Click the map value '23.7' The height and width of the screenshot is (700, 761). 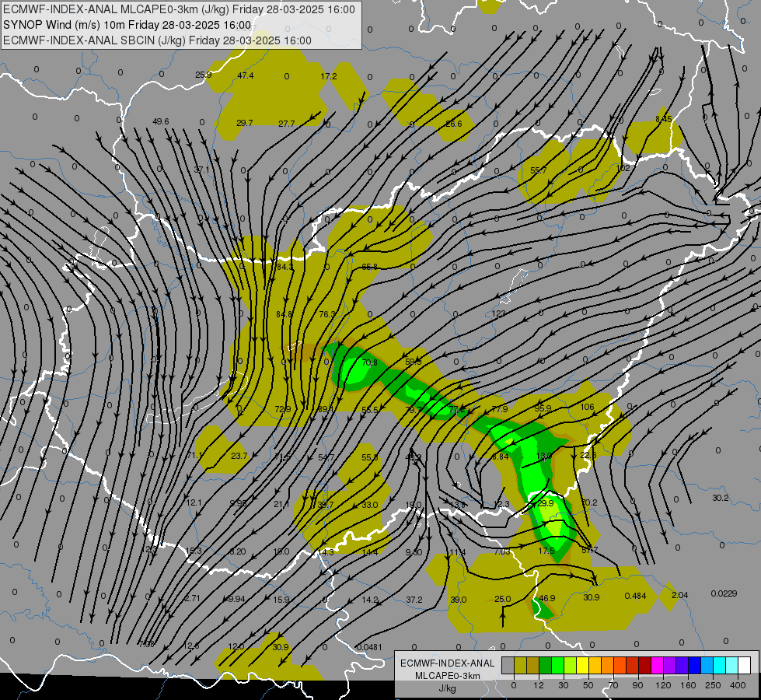click(x=239, y=456)
